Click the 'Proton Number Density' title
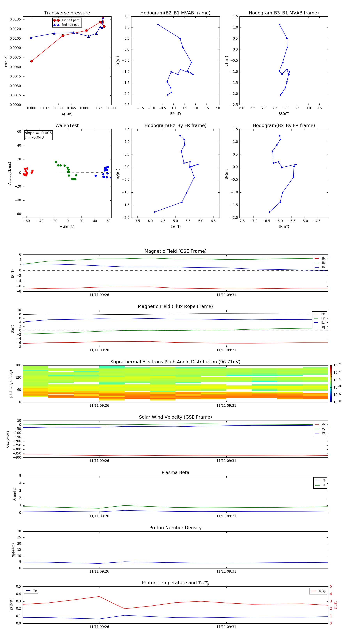Viewport: 351px width, 644px height. pos(175,528)
